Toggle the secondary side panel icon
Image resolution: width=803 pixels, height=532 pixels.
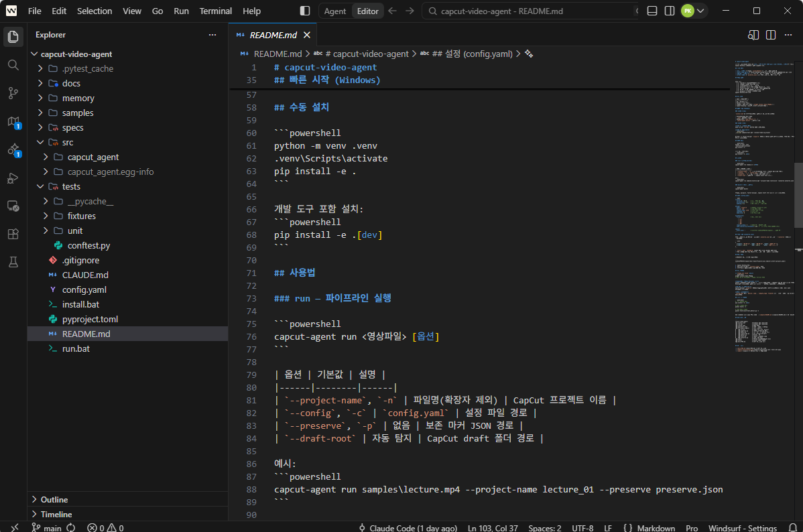click(670, 11)
